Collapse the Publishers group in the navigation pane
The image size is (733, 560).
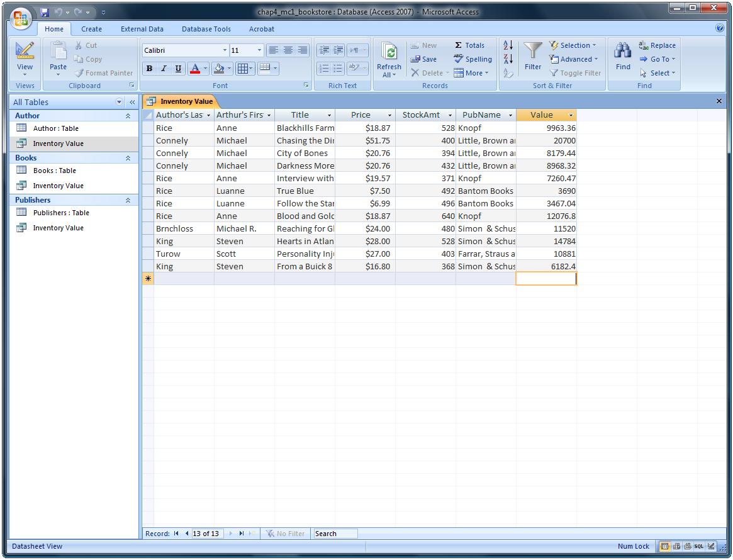coord(128,199)
